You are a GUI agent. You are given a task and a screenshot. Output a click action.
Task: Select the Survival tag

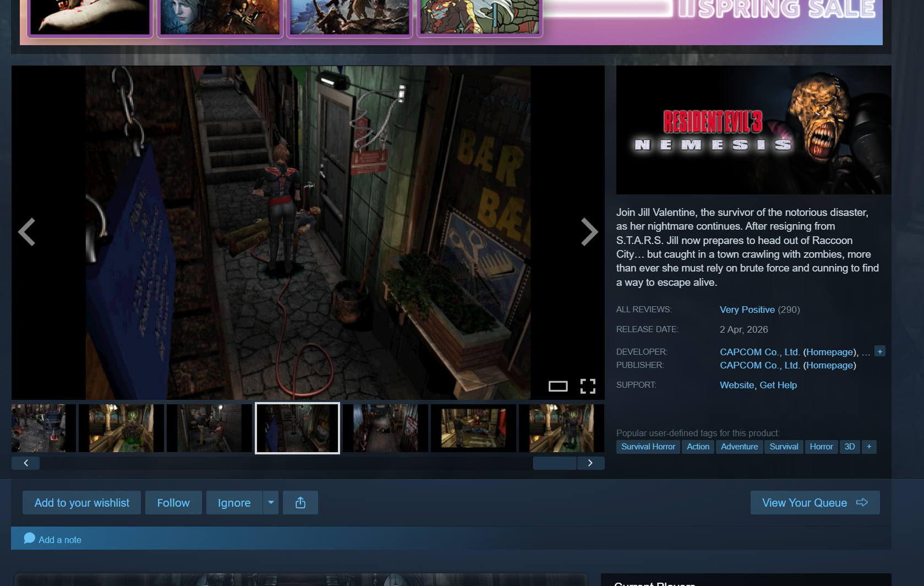(x=784, y=447)
